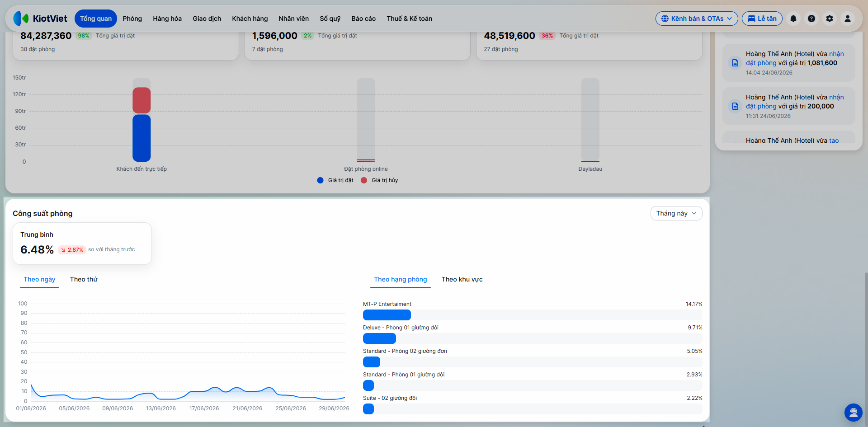The width and height of the screenshot is (868, 427).
Task: Open the user account profile icon
Action: pos(848,19)
